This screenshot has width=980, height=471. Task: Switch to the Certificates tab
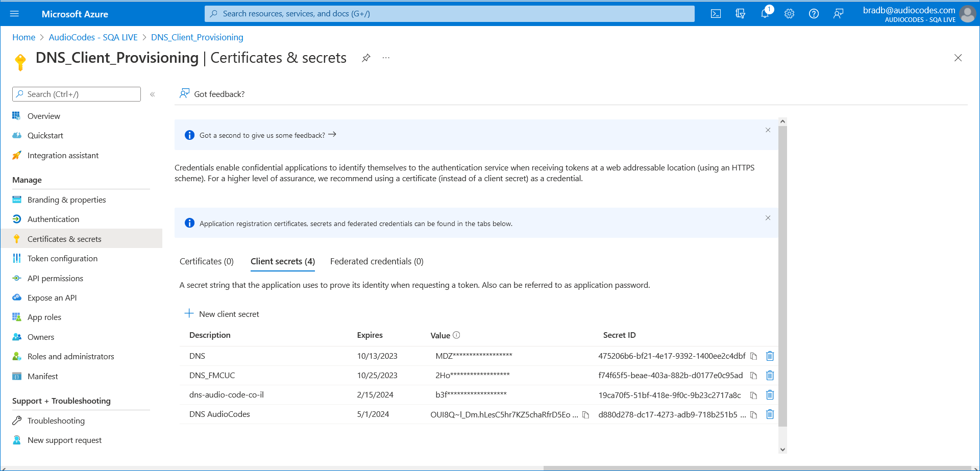click(206, 261)
